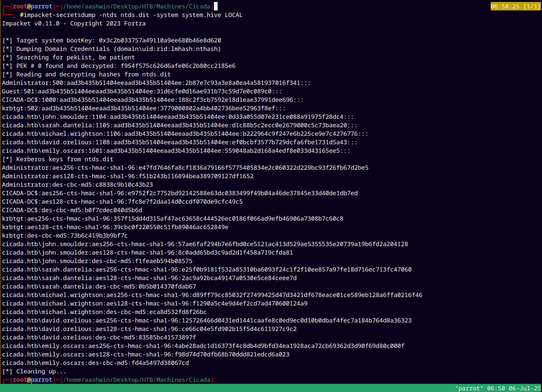This screenshot has width=542, height=392.
Task: Select the Target system bootKey line
Action: [112, 40]
